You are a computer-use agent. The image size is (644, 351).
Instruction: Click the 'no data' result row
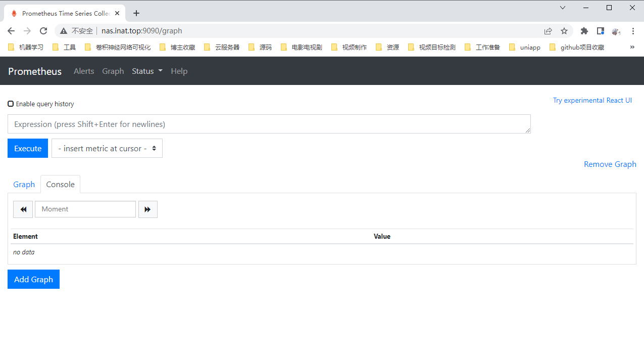point(322,252)
